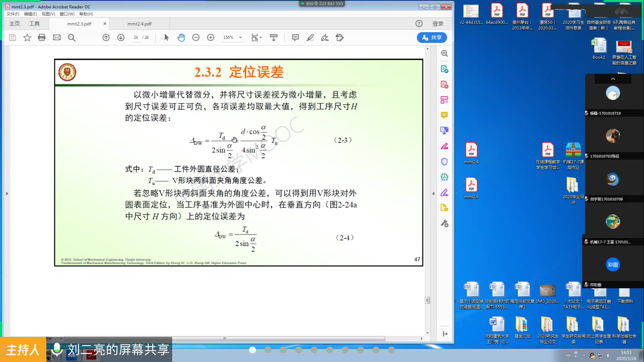Viewport: 644px width, 362px height.
Task: Go to previous page arrow
Action: [106, 38]
